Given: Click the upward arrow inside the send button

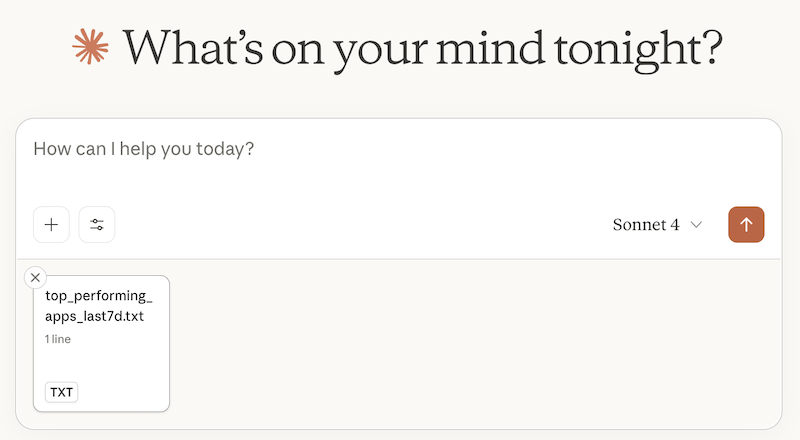Looking at the screenshot, I should pos(746,225).
